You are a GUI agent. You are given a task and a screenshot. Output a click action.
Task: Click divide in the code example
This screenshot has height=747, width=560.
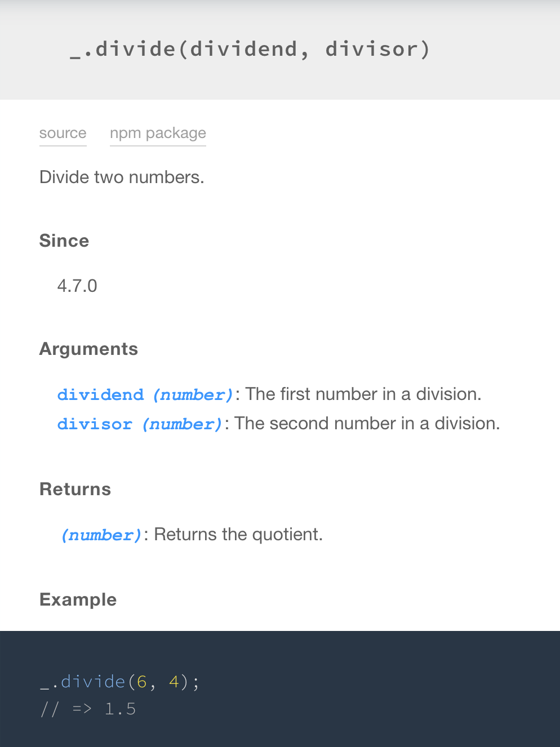[x=93, y=682]
